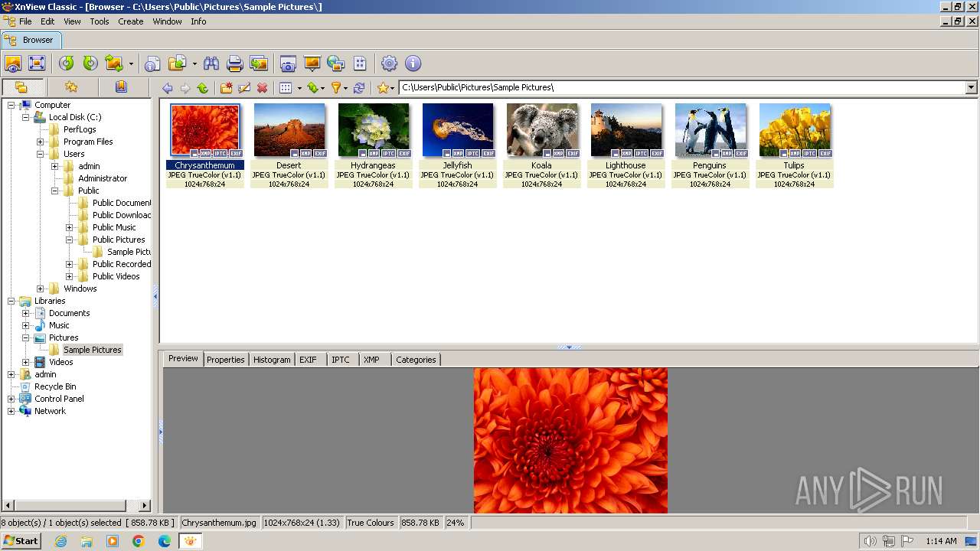Click the Create Web Page icon
Viewport: 980px width, 551px height.
(x=335, y=64)
